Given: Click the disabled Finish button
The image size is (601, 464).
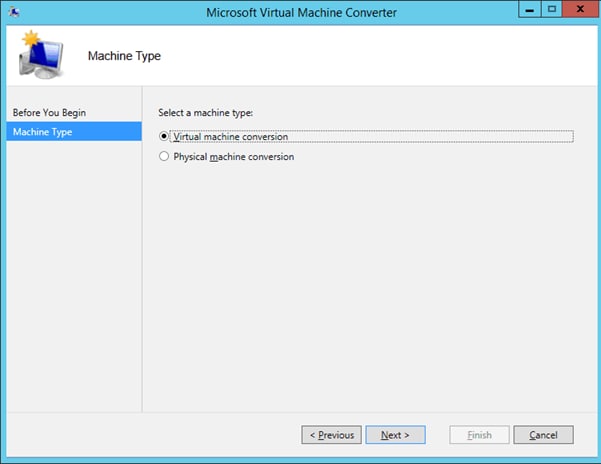Looking at the screenshot, I should (479, 435).
